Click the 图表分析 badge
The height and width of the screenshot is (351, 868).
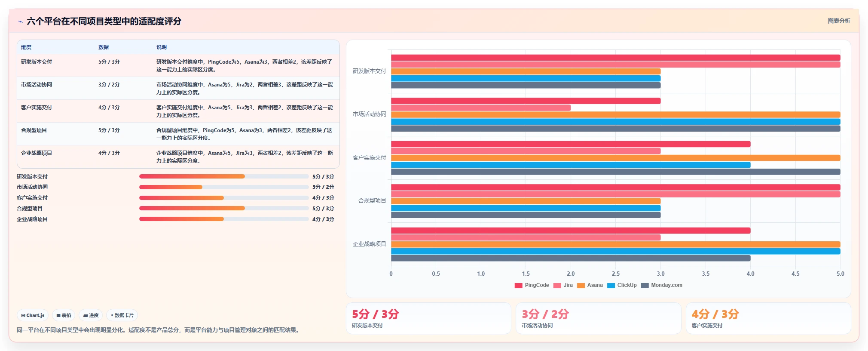tap(839, 21)
